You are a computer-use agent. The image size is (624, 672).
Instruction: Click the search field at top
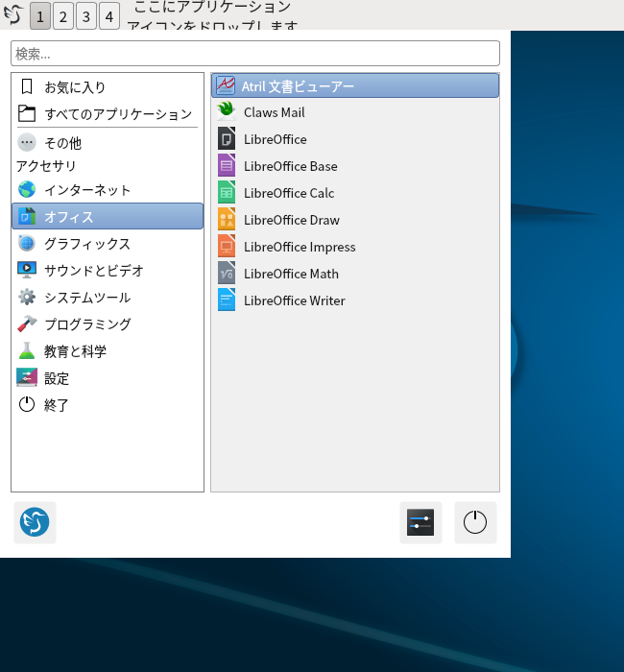pyautogui.click(x=255, y=54)
